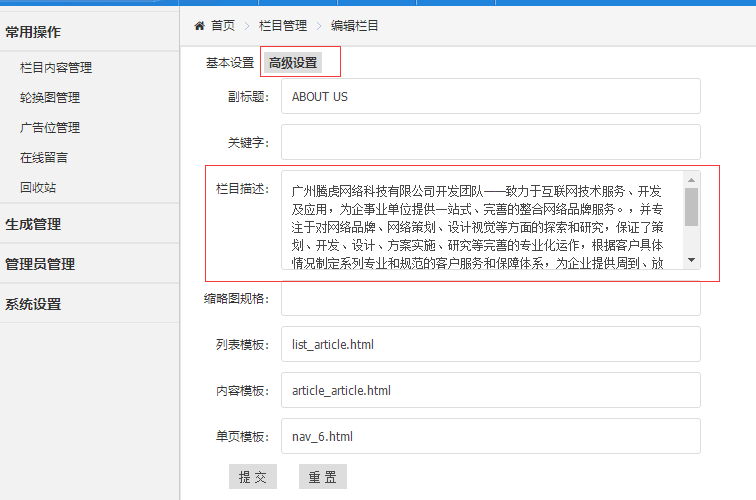Go to 轮换图管理 in the sidebar

tap(50, 98)
